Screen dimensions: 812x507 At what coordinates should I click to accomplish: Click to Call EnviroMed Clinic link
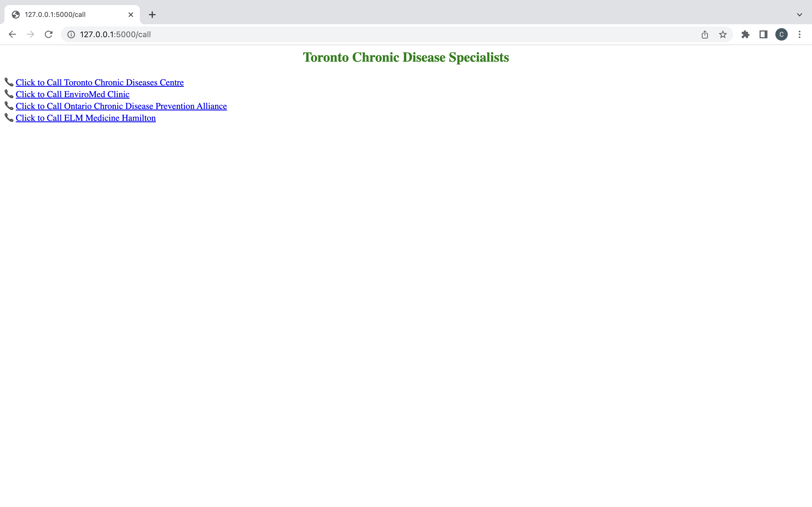coord(72,94)
